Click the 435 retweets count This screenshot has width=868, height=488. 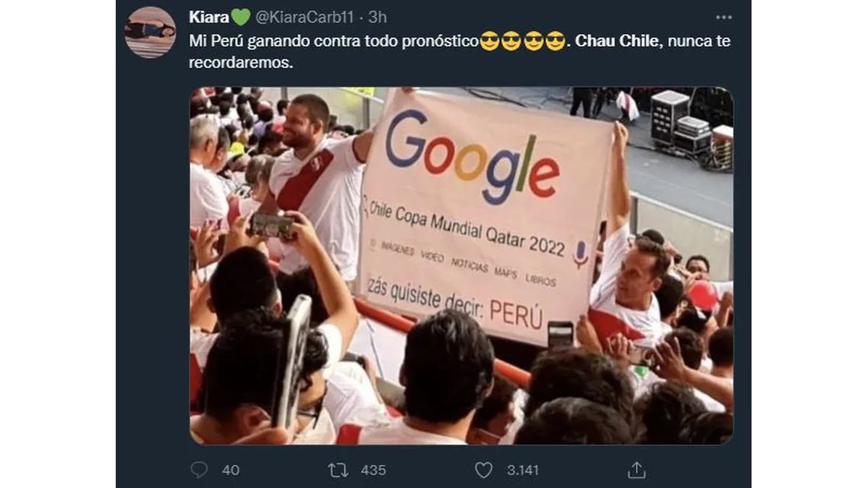[x=373, y=470]
